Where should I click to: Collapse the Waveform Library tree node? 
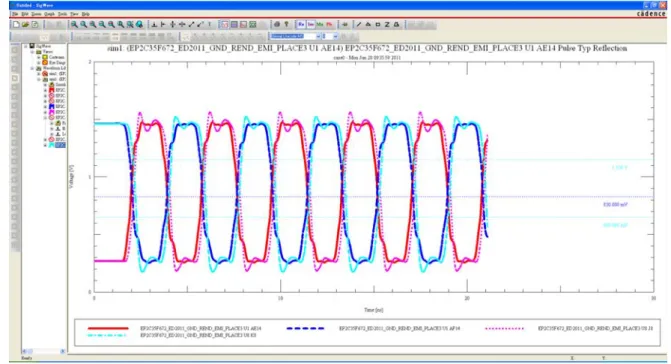[32, 68]
